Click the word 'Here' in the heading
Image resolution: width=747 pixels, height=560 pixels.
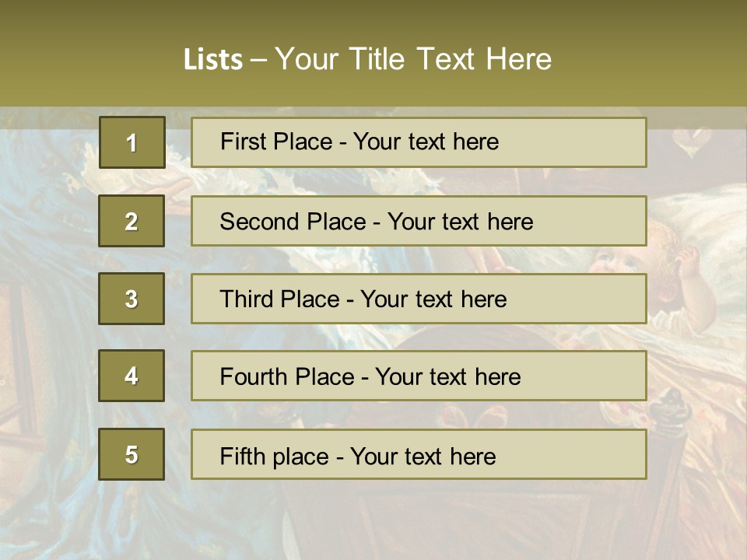pos(518,59)
